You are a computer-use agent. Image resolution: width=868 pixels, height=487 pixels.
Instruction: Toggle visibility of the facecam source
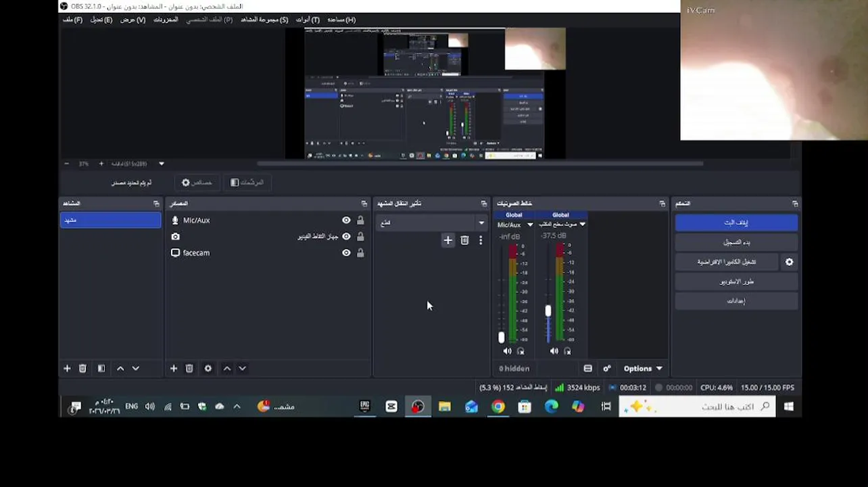pyautogui.click(x=346, y=253)
